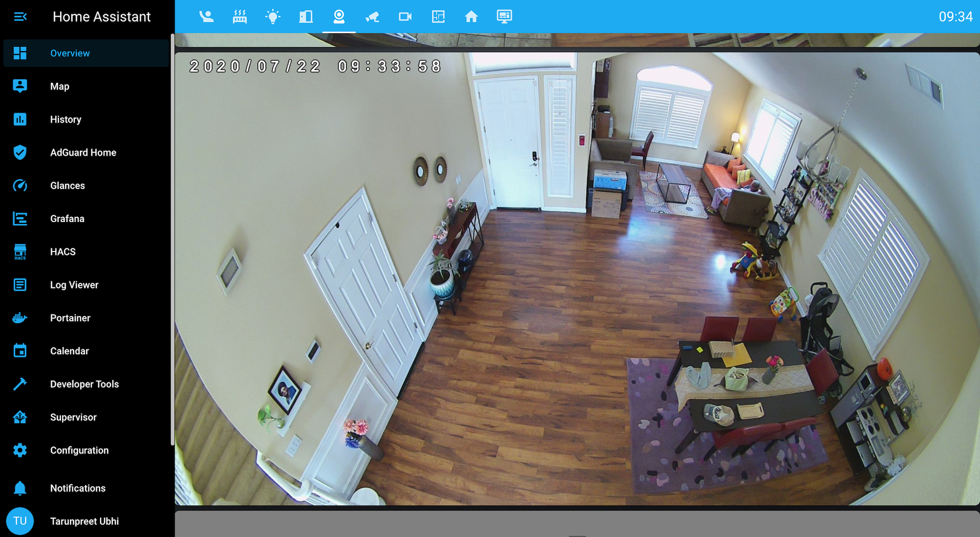
Task: Open Glances system monitor
Action: (x=67, y=185)
